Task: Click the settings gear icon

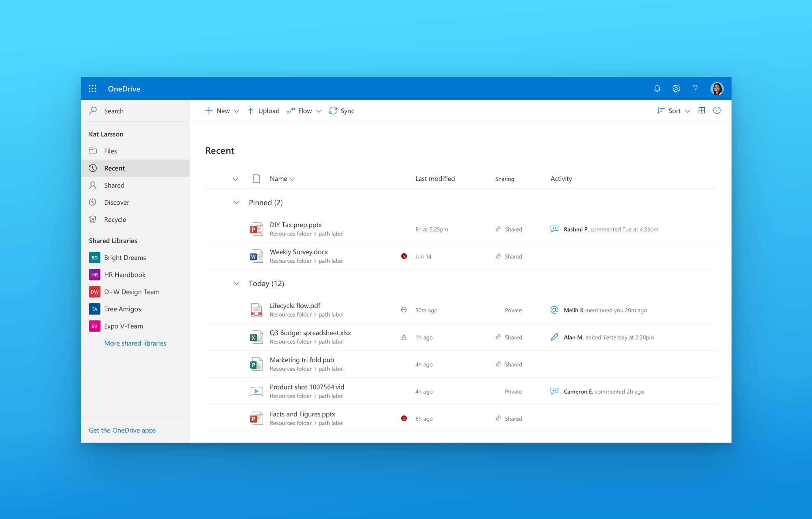Action: (675, 89)
